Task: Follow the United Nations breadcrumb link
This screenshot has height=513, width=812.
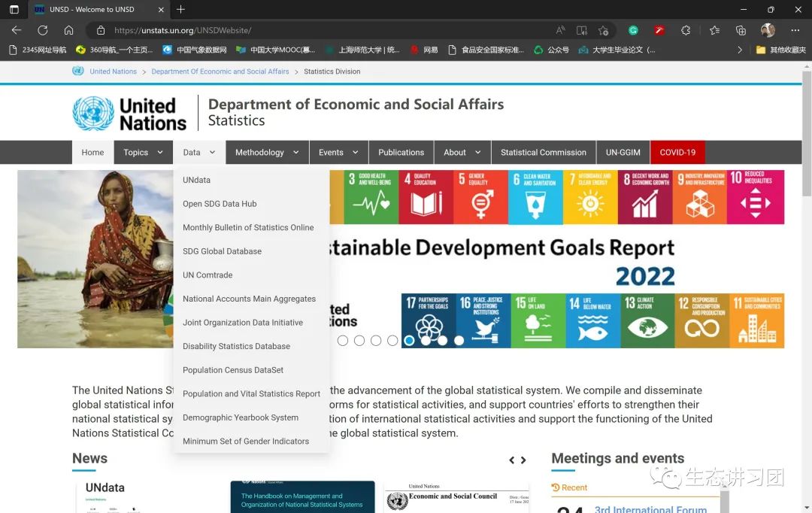Action: (113, 71)
